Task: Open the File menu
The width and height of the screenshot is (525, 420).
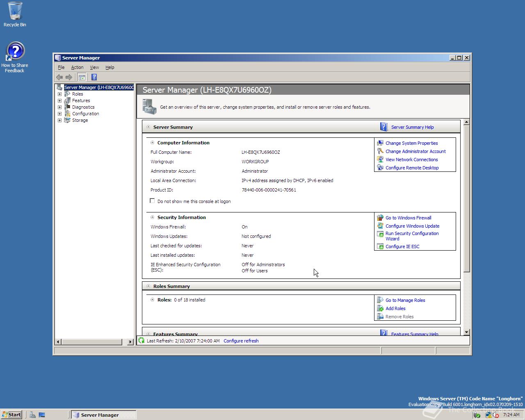Action: click(61, 67)
